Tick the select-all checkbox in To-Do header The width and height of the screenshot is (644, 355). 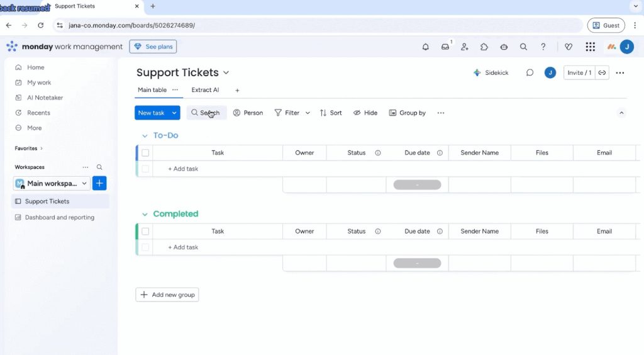point(145,153)
